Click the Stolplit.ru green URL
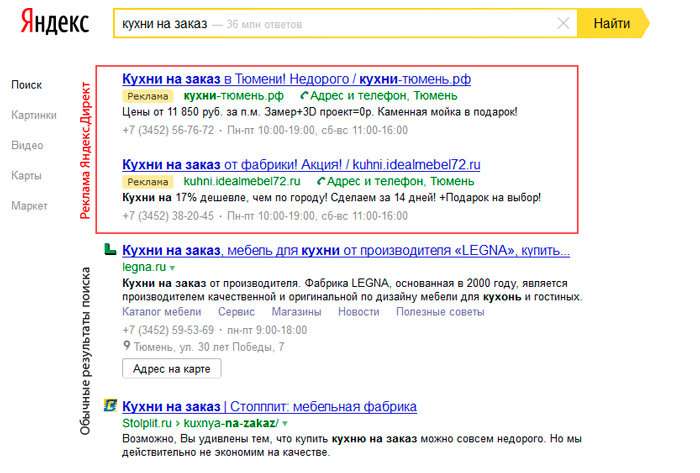700x473 pixels. tap(147, 423)
